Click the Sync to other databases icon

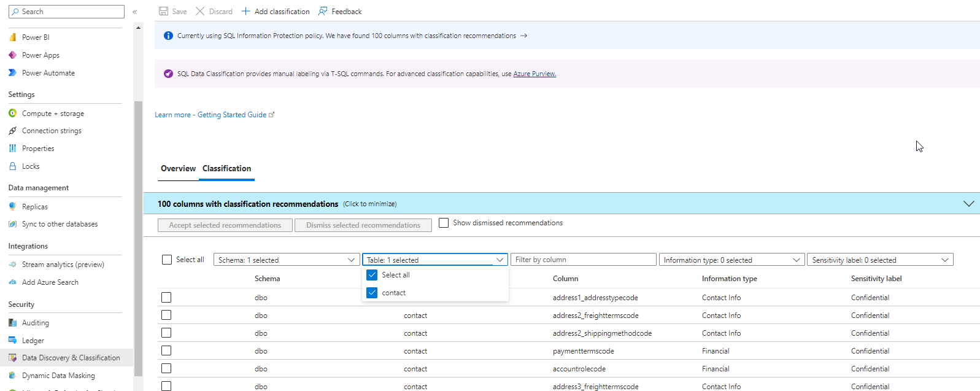(12, 224)
